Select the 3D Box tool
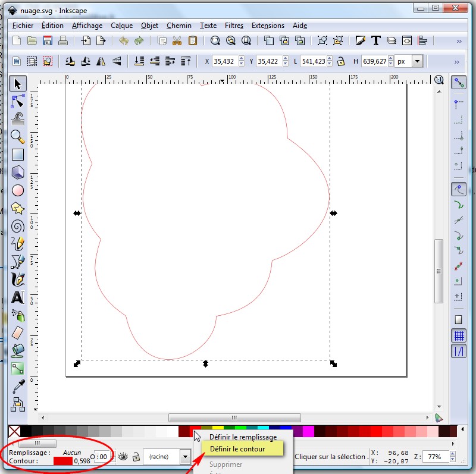This screenshot has height=474, width=476. 18,172
